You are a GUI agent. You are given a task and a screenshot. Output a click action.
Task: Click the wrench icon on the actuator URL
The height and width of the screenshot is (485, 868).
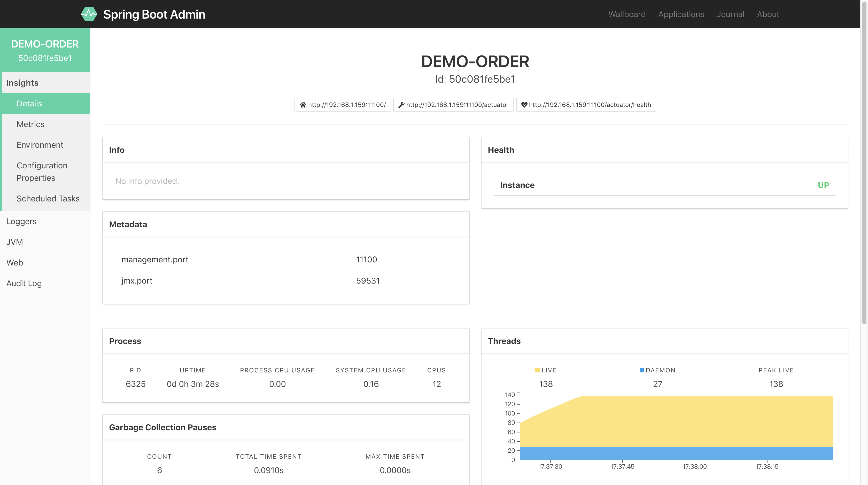(x=401, y=105)
